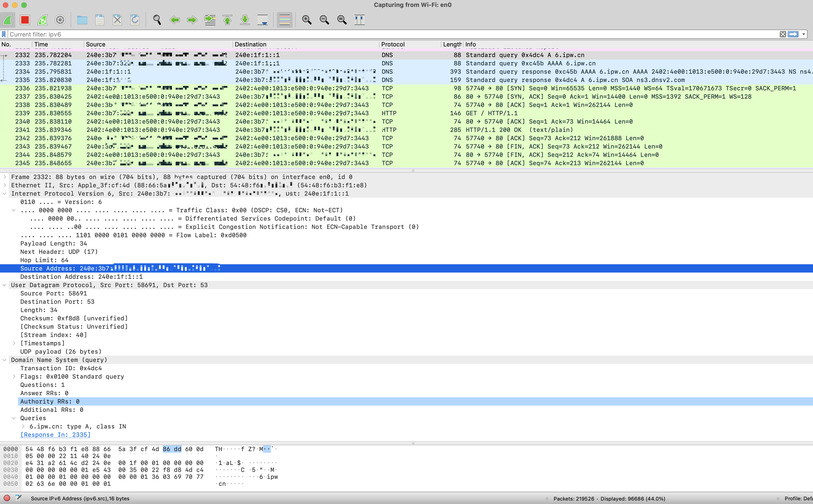Screen dimensions: 813x504
Task: Select packet 2333 AAAA query row
Action: coord(406,63)
